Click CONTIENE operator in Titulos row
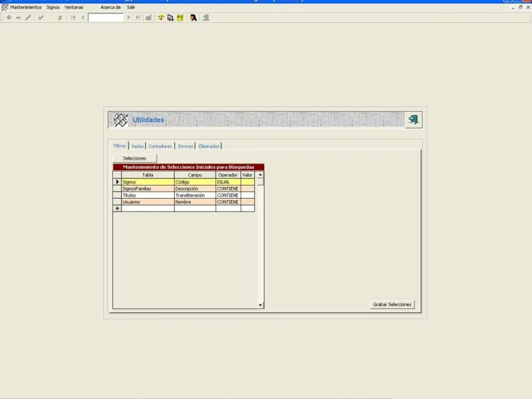 pos(228,196)
